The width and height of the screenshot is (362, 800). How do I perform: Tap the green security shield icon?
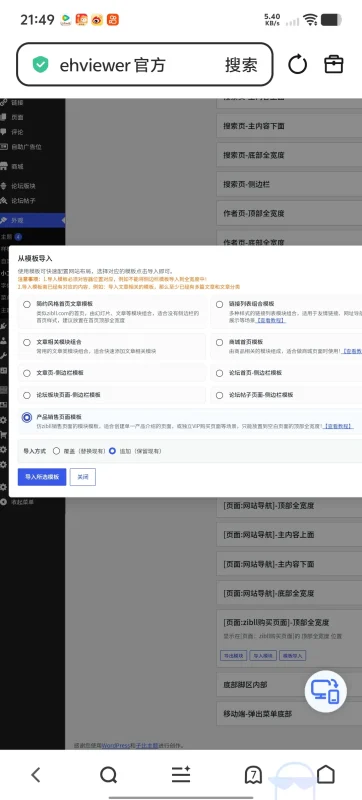40,65
